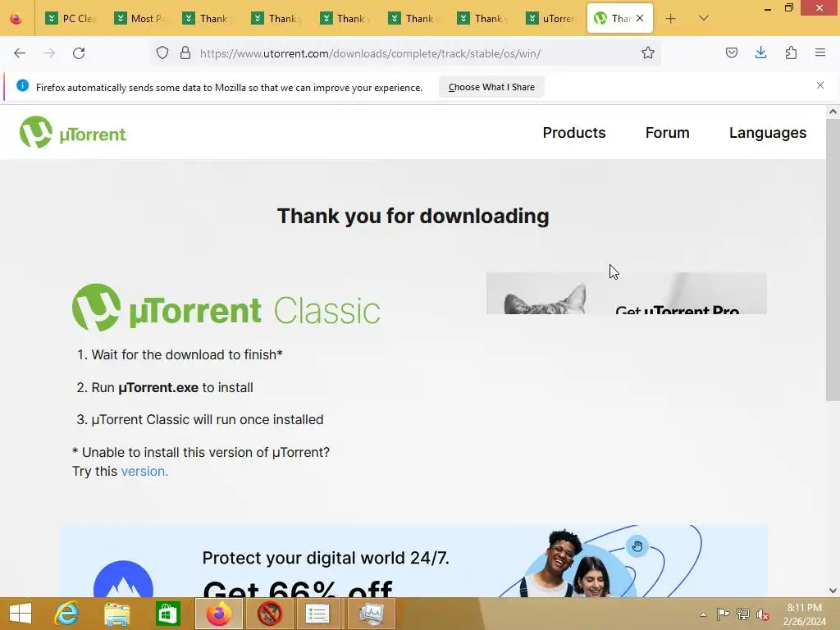Switch to the uTorren tab

[x=552, y=19]
